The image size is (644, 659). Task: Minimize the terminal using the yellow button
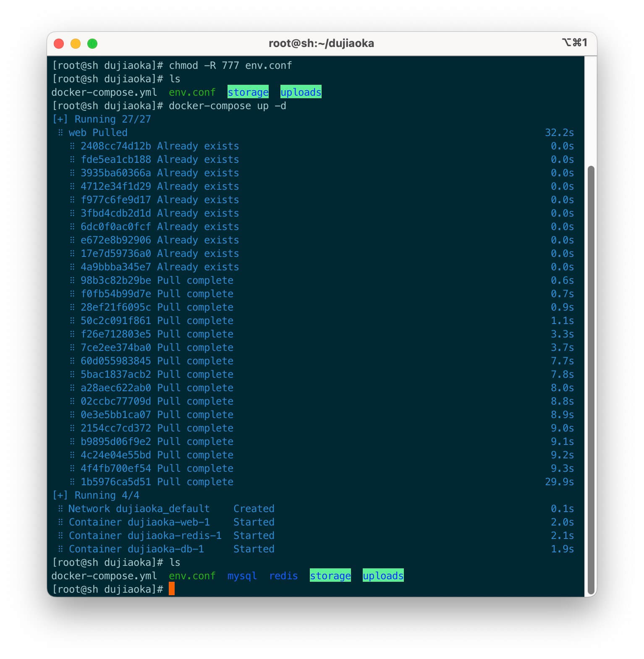pyautogui.click(x=76, y=44)
